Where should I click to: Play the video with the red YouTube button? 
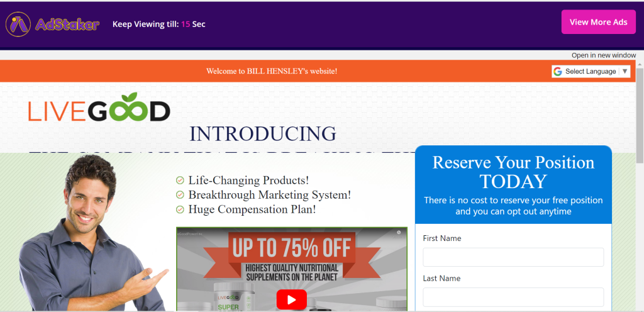point(292,299)
